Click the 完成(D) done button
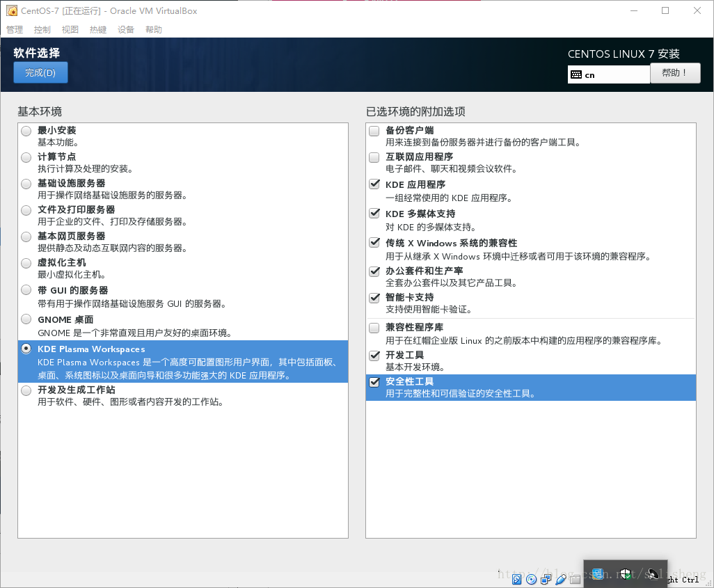The height and width of the screenshot is (588, 714). [x=40, y=72]
